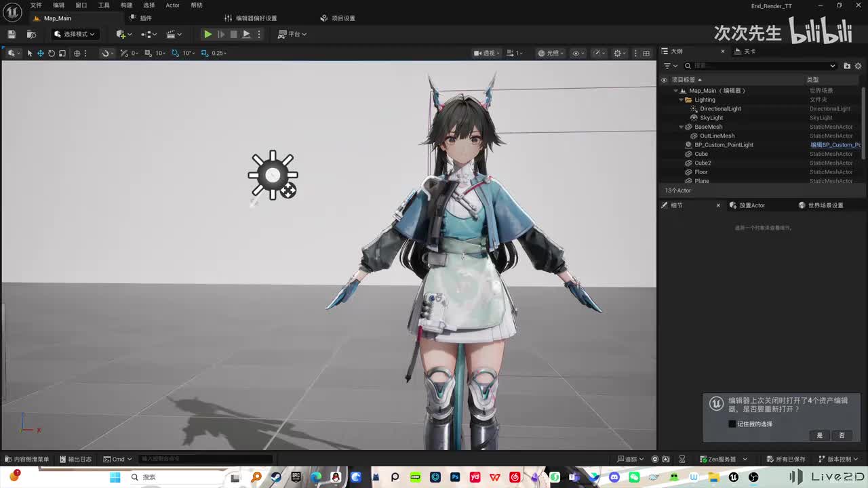868x488 pixels.
Task: Open the 工具 menu
Action: pyautogui.click(x=104, y=5)
